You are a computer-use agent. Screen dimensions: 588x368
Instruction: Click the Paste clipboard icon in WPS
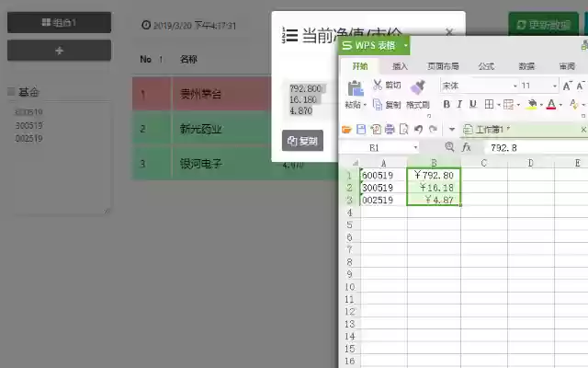point(356,89)
